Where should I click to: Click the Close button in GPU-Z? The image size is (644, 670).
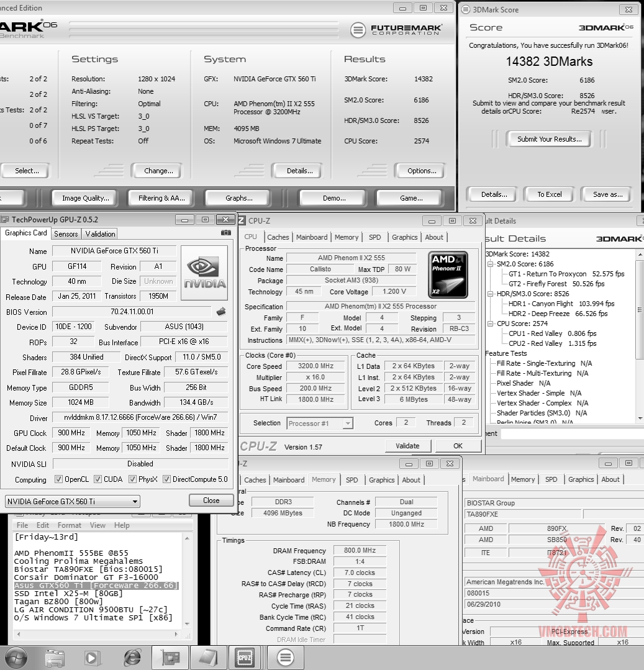pyautogui.click(x=211, y=500)
